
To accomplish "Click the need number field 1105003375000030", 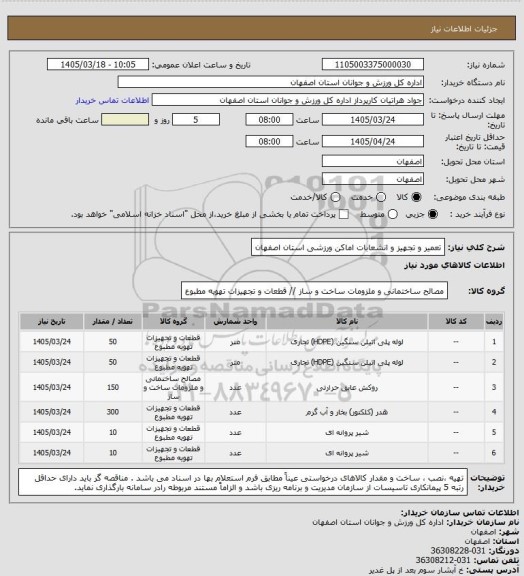I will (x=373, y=64).
